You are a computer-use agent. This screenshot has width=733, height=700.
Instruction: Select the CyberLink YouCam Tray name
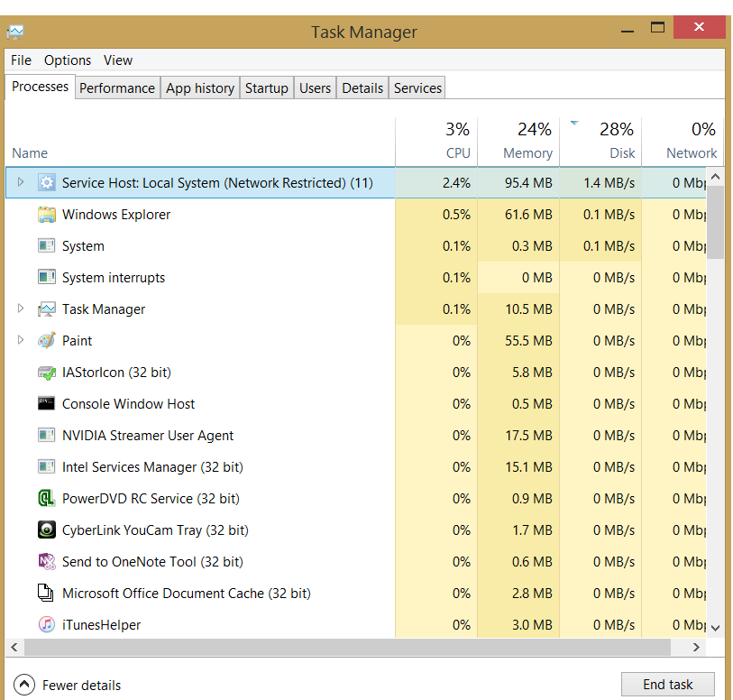tap(155, 530)
